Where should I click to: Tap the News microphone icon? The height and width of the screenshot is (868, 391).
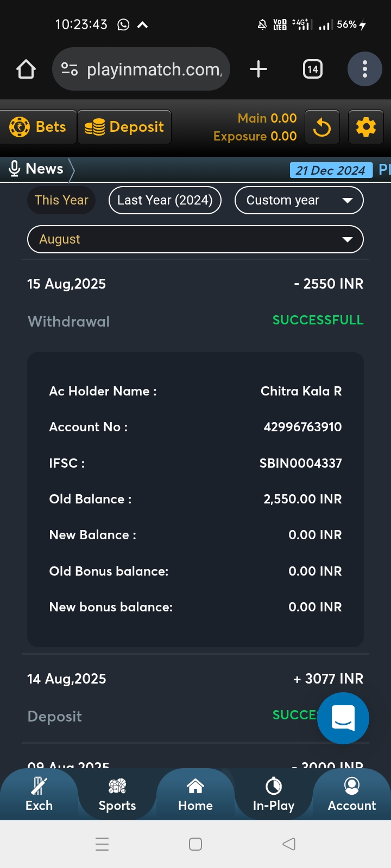click(x=15, y=169)
